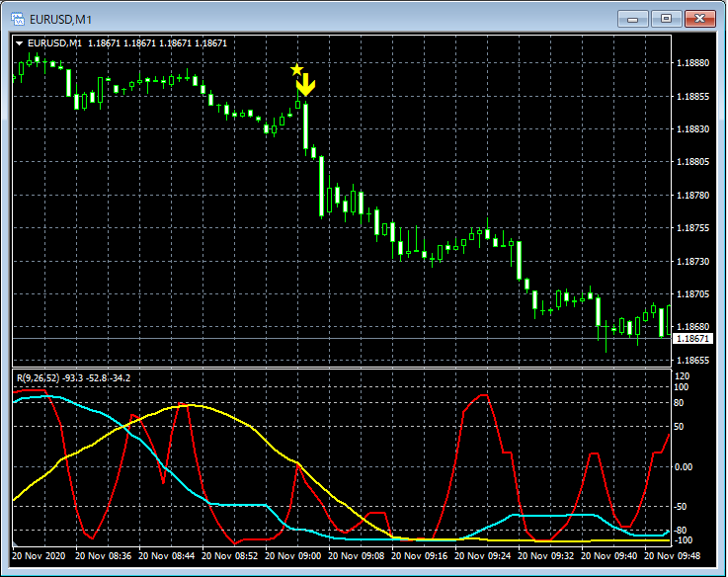Close the EURUSD,M1 chart window

tap(700, 18)
